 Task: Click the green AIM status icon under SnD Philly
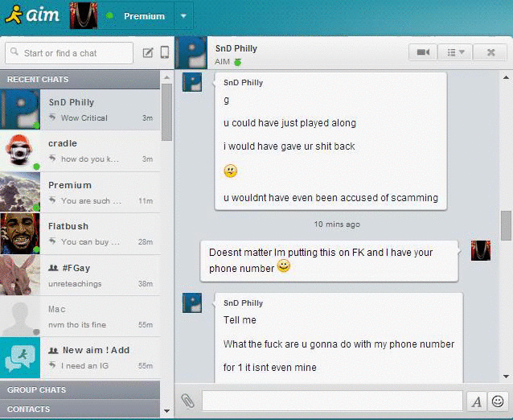pyautogui.click(x=238, y=62)
